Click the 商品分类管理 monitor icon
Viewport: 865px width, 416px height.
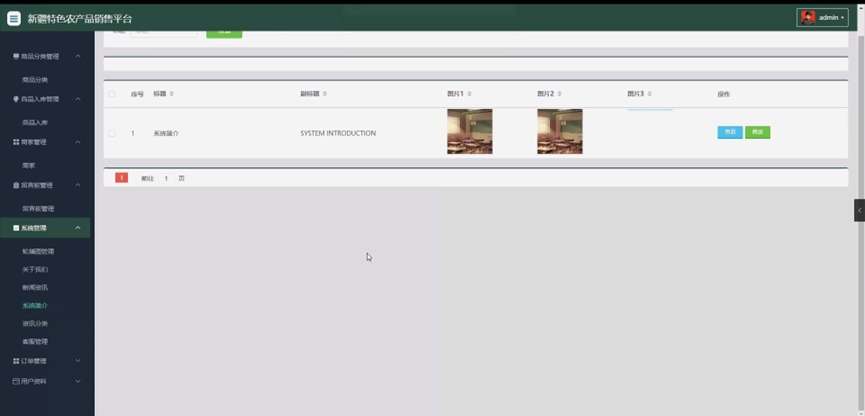pyautogui.click(x=16, y=56)
